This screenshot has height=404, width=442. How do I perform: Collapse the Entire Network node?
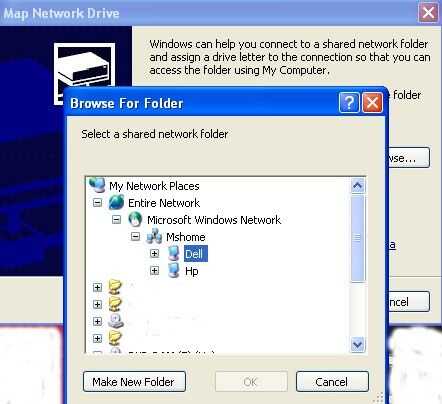[x=97, y=202]
